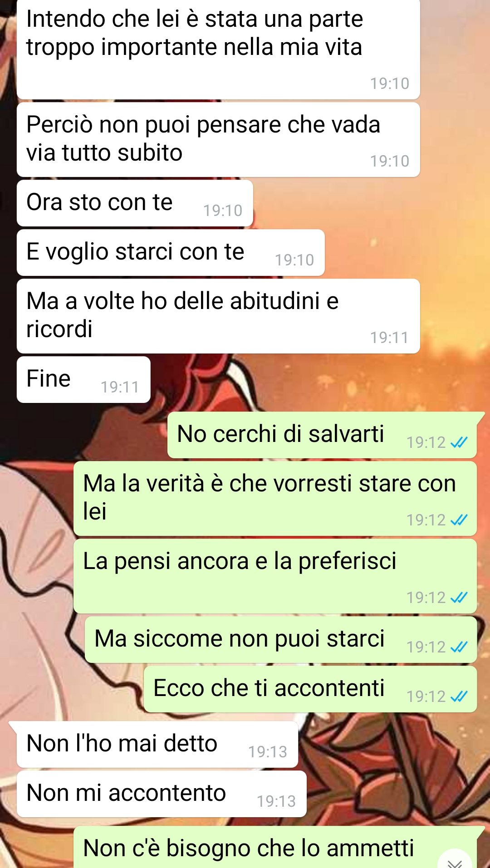Tap the blue ticks on 'Ma siccome non puoi starci'
This screenshot has width=490, height=868.
pyautogui.click(x=459, y=647)
